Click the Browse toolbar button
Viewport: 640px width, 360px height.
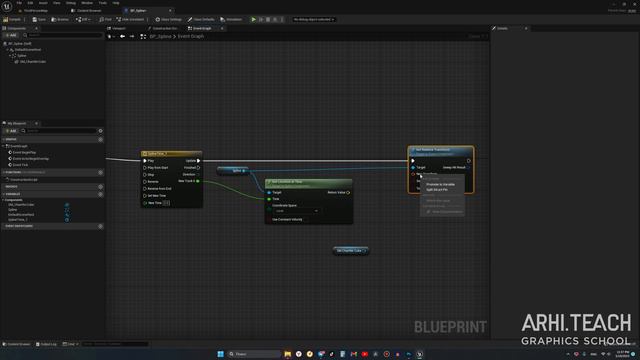click(x=60, y=19)
